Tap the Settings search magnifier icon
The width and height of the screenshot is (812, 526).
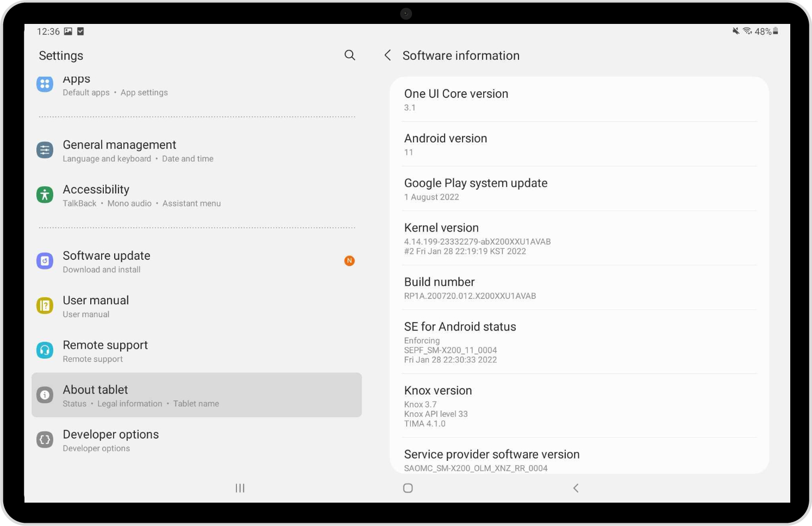coord(349,55)
